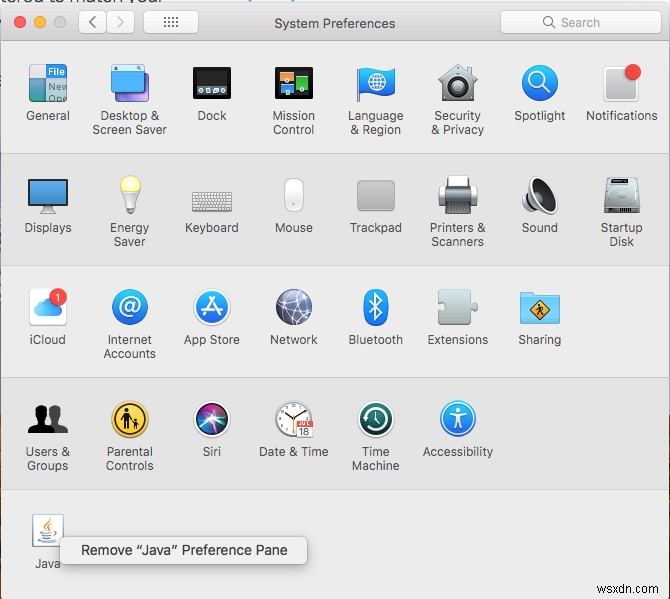Open Extensions pane

[x=458, y=307]
